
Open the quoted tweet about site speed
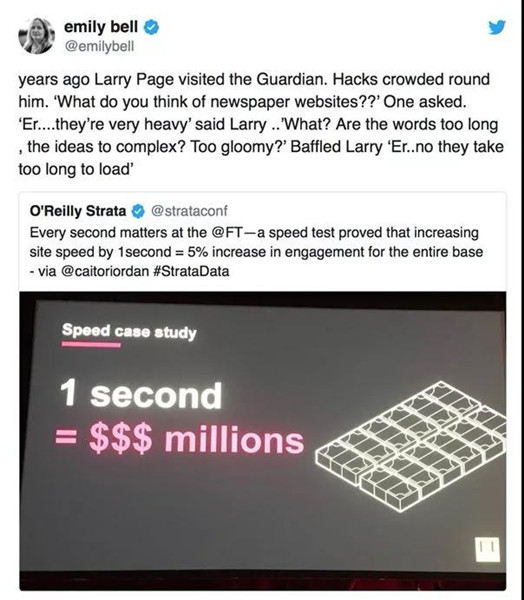(263, 241)
